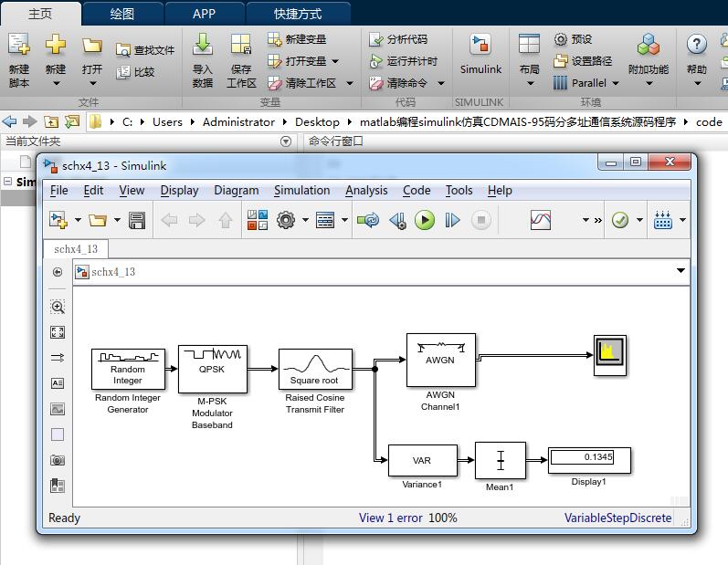Select the schx4_13 model tab
This screenshot has height=565, width=728.
[x=76, y=249]
